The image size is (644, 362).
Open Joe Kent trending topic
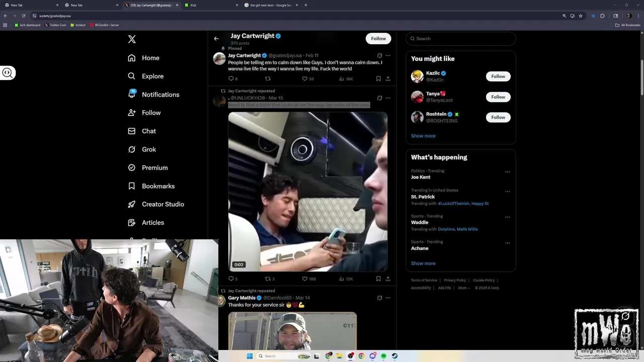pos(421,177)
